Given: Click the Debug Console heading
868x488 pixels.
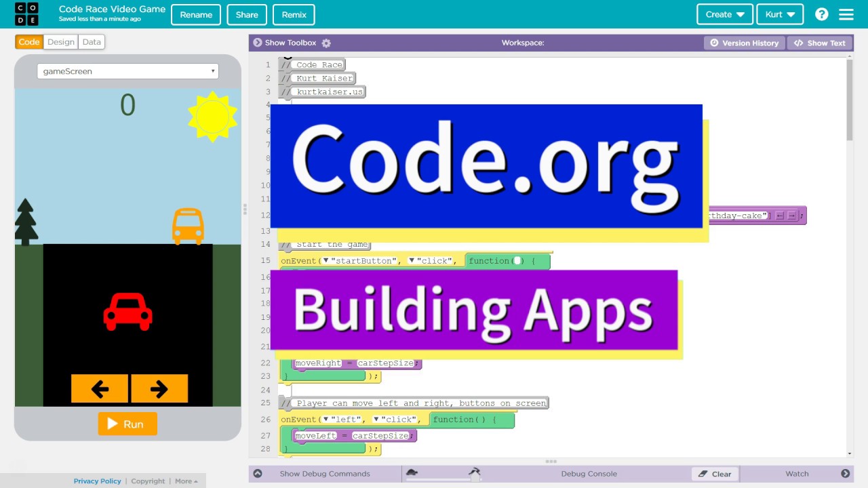Looking at the screenshot, I should (589, 474).
